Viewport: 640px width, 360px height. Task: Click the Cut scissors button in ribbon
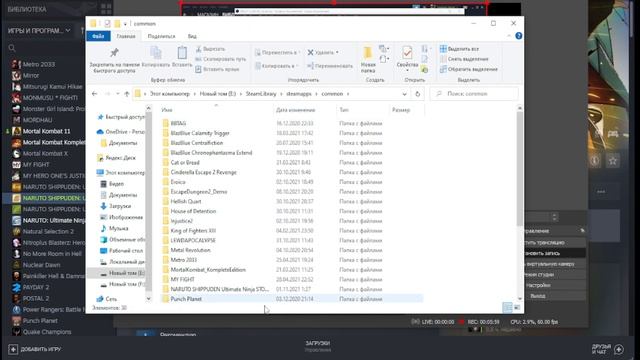point(210,49)
